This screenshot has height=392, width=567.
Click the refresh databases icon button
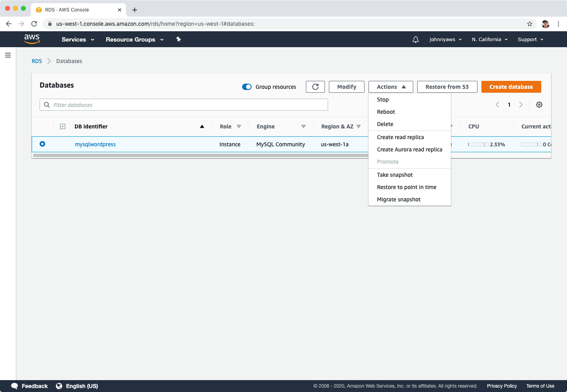click(x=315, y=87)
